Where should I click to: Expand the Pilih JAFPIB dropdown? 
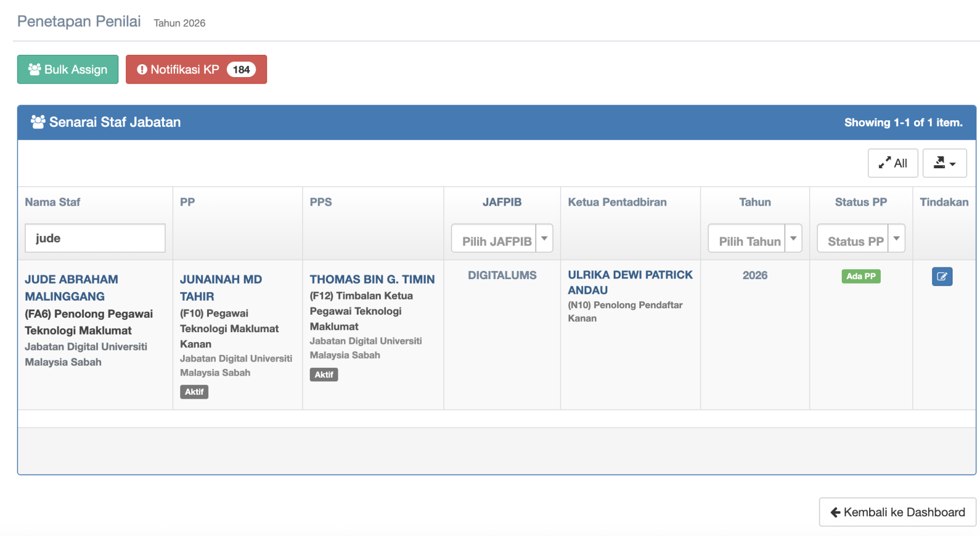502,239
